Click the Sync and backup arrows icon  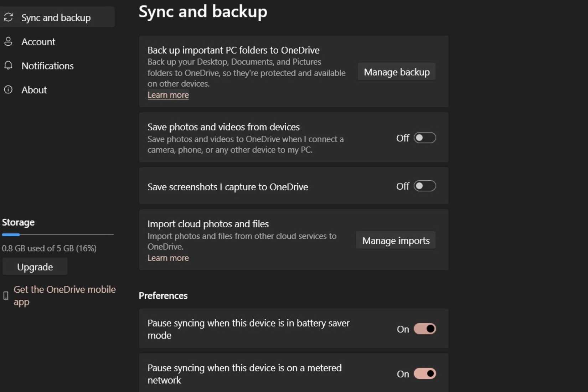click(9, 17)
